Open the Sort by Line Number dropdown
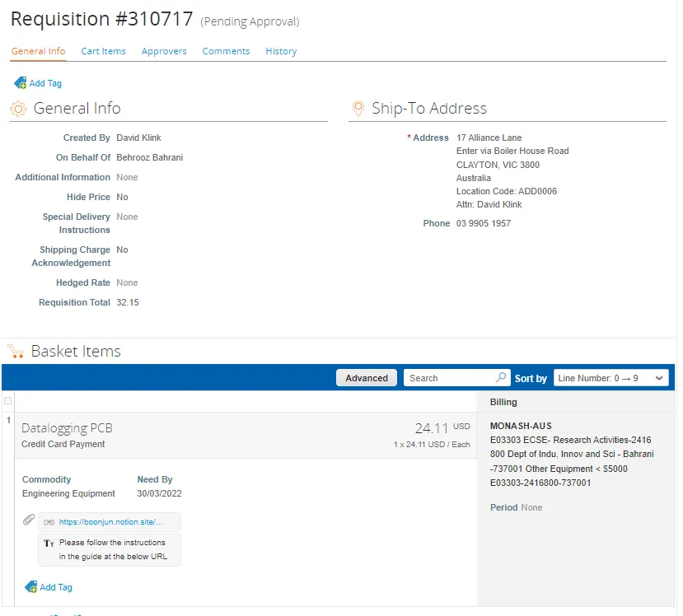The width and height of the screenshot is (683, 616). click(x=610, y=378)
